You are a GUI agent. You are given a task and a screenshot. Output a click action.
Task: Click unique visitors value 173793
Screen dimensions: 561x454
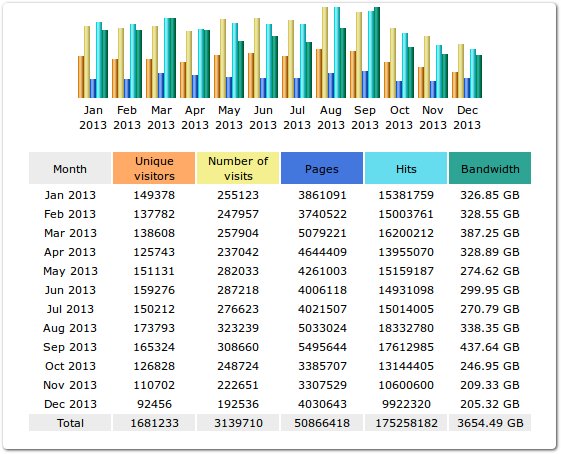click(154, 328)
